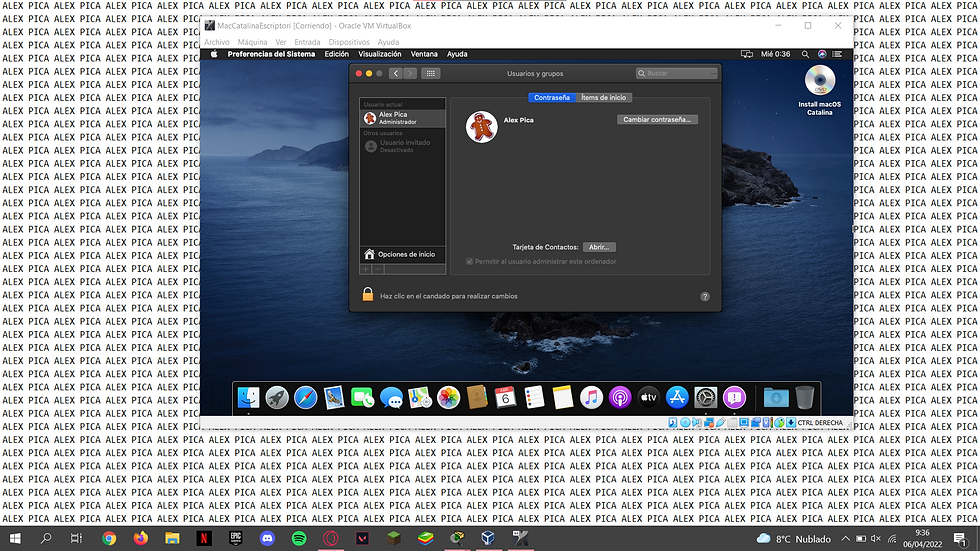Open the Edición menu
980x551 pixels.
pyautogui.click(x=336, y=54)
